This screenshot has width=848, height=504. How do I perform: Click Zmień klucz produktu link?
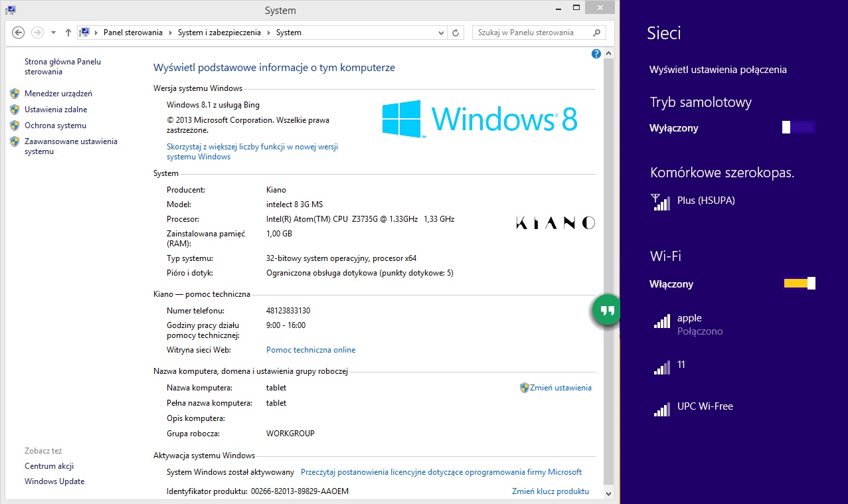pyautogui.click(x=551, y=491)
